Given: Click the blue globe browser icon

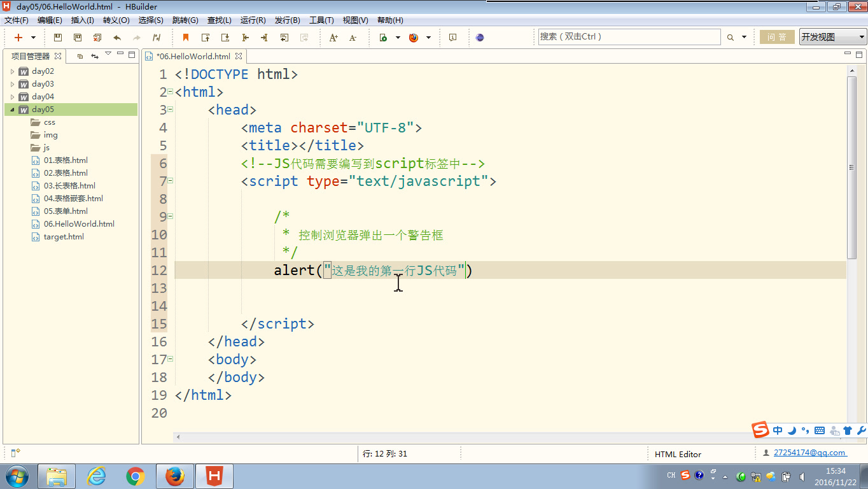Looking at the screenshot, I should [480, 38].
